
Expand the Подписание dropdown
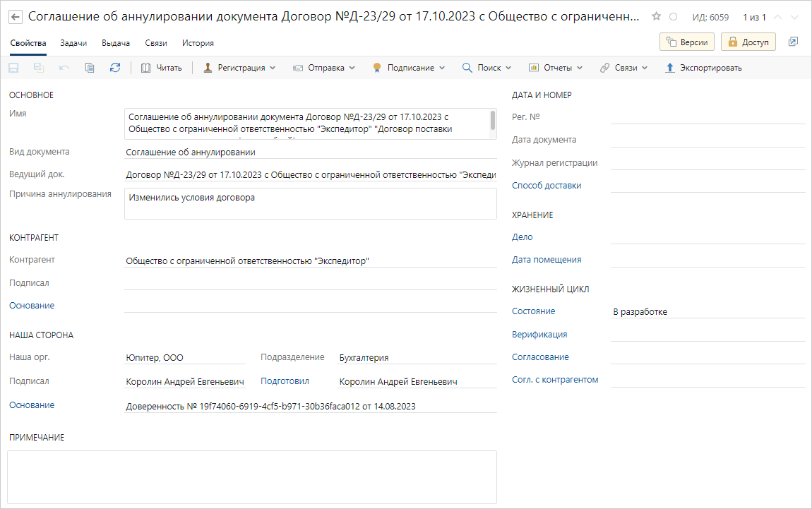410,68
